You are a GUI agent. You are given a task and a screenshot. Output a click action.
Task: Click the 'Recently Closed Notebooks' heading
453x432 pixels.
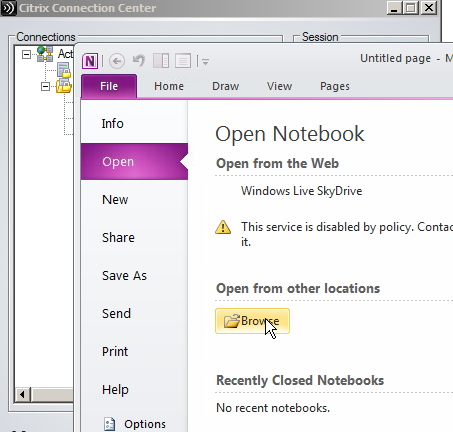(300, 380)
